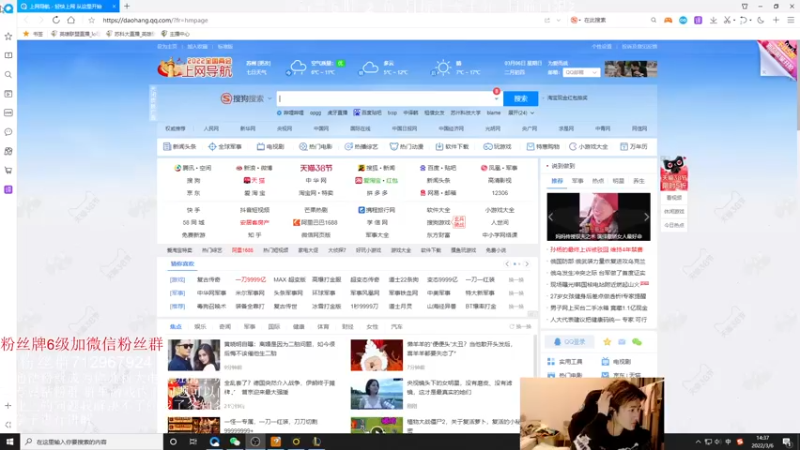Click the browser address bar URL
800x450 pixels.
tap(155, 20)
